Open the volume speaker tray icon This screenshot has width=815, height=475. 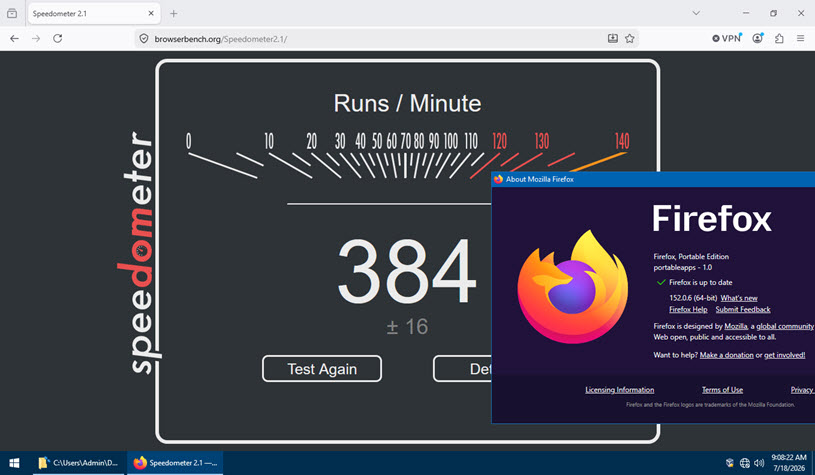[x=759, y=463]
